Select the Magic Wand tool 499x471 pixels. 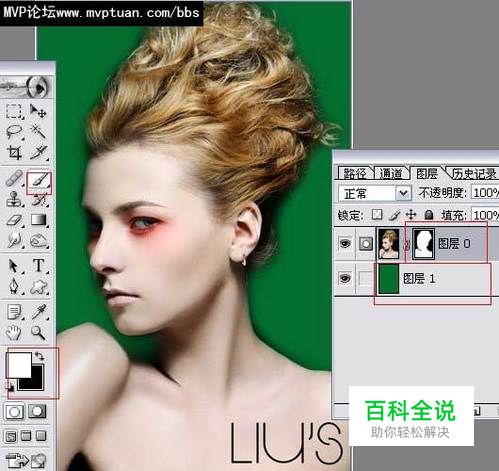[x=38, y=132]
